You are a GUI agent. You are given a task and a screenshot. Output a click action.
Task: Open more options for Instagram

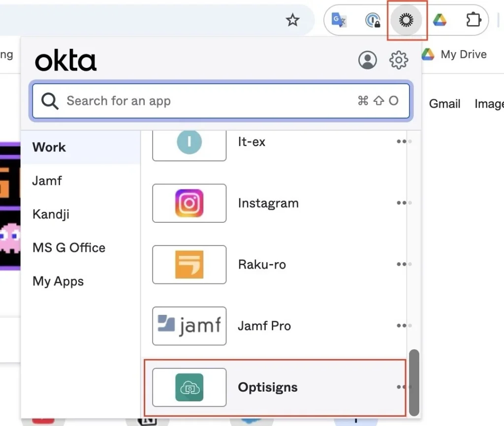point(402,203)
